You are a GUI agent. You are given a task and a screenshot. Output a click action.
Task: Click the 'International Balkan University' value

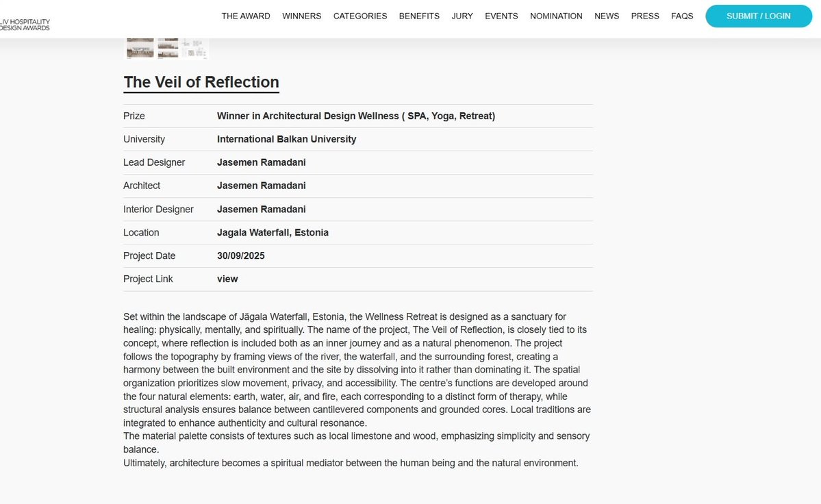[x=286, y=139]
